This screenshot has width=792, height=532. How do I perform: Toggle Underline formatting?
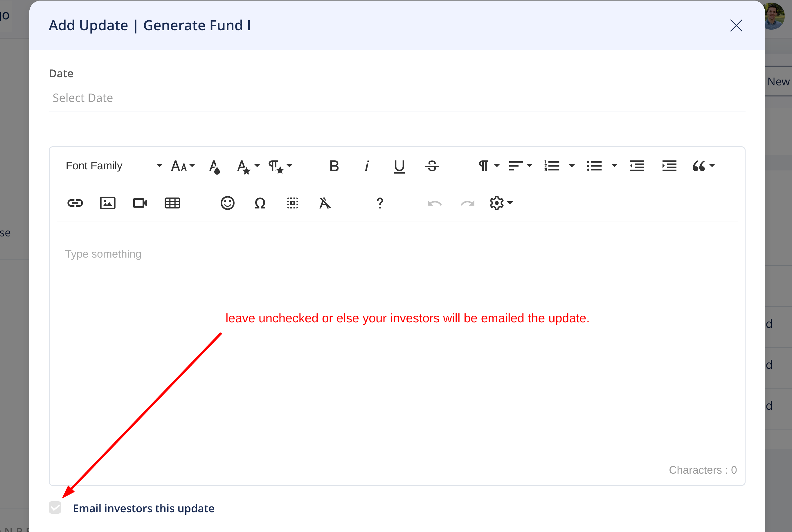[x=399, y=166]
